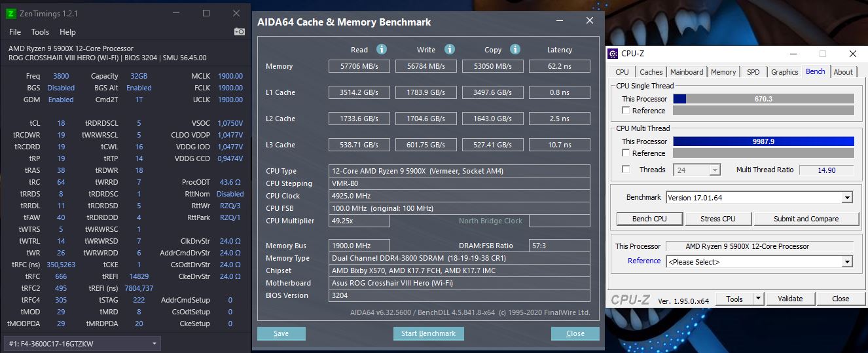The width and height of the screenshot is (868, 353).
Task: Click the Stress CPU button
Action: (718, 219)
